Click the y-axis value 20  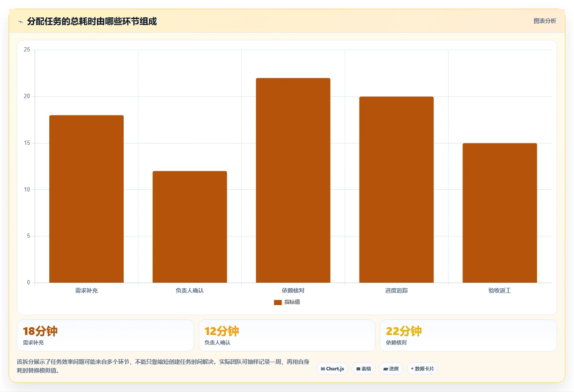pyautogui.click(x=27, y=96)
